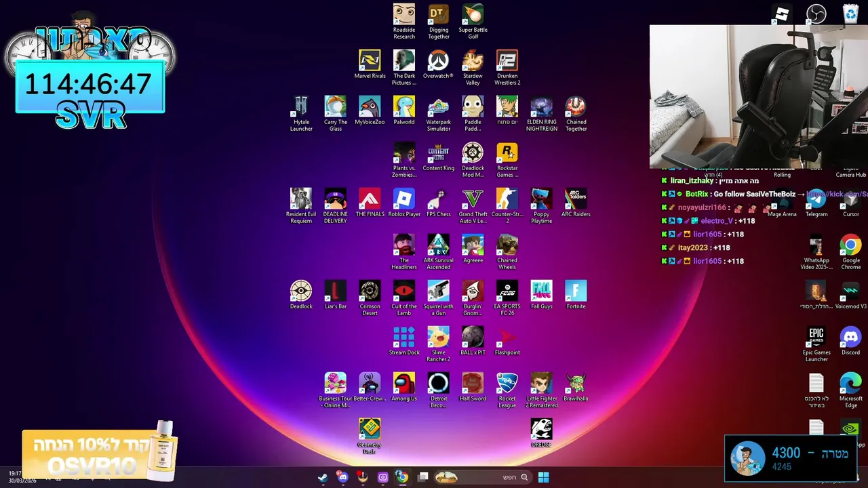Open Slime Rancher 2 shortcut
This screenshot has width=868, height=488.
[439, 344]
